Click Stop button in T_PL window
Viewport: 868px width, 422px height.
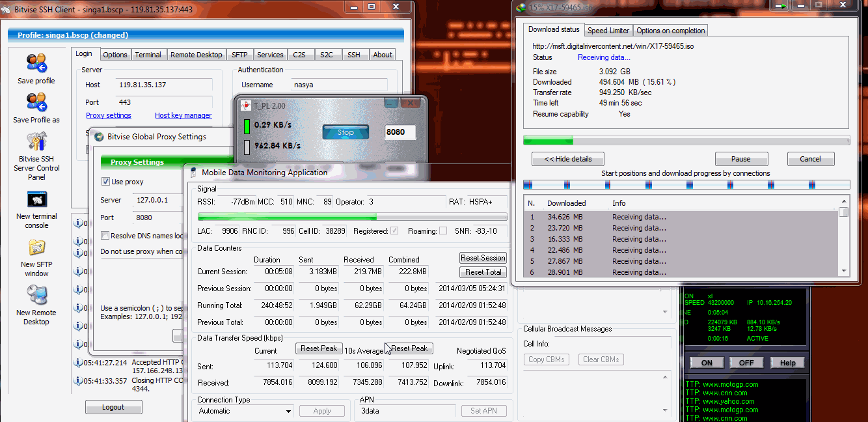[346, 132]
